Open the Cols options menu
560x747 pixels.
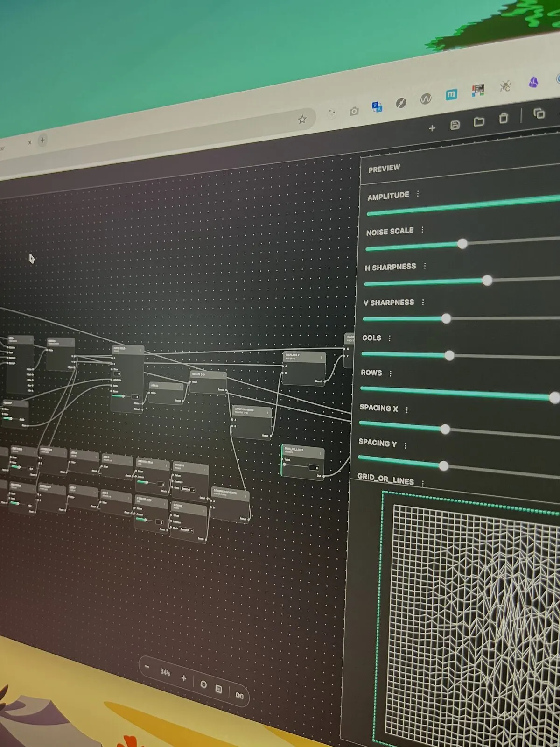[390, 338]
